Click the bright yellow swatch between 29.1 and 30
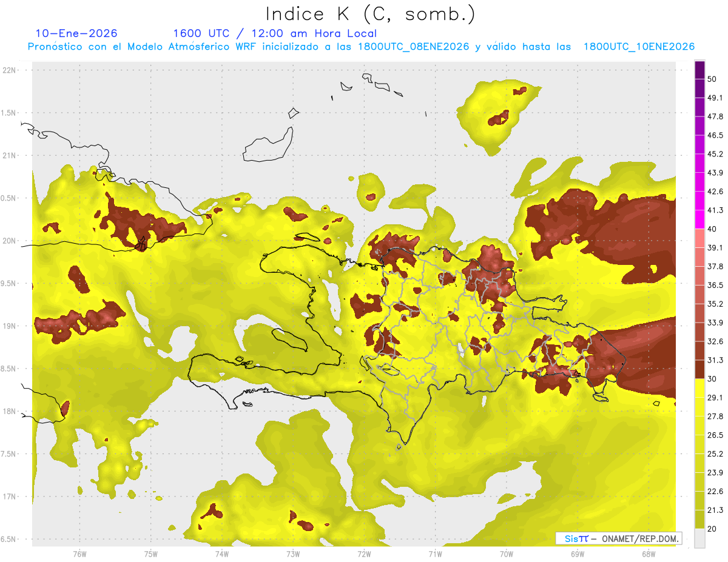 point(699,389)
